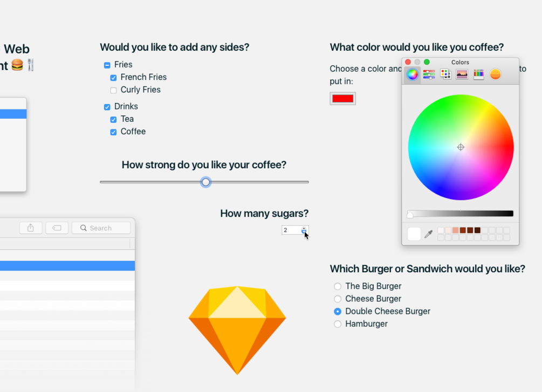Open the Color Palettes view
The height and width of the screenshot is (392, 542).
point(445,74)
